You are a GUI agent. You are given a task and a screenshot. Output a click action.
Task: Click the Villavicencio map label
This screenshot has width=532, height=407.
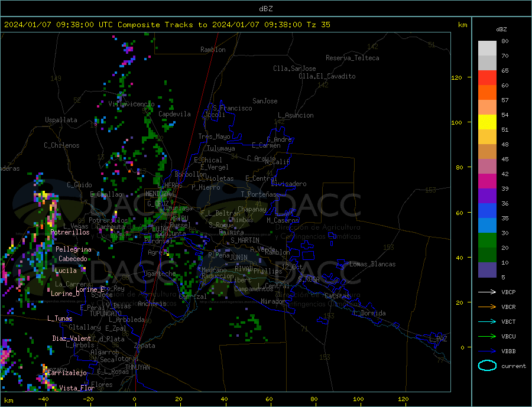click(131, 104)
